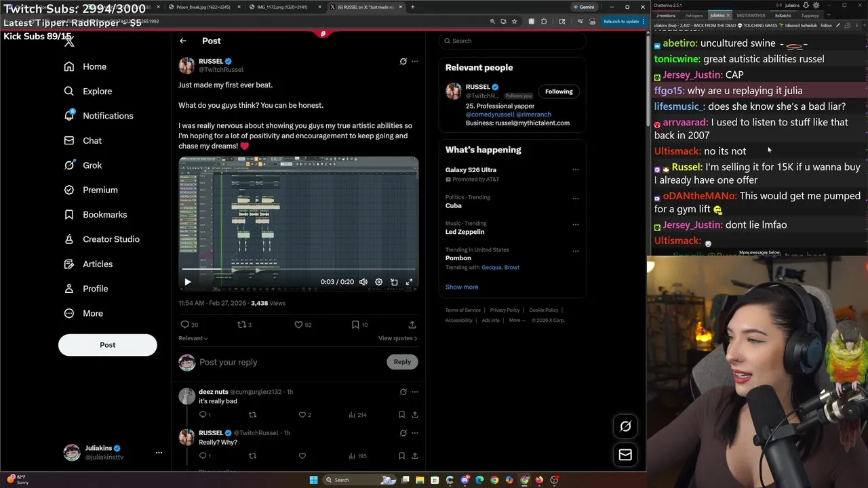The height and width of the screenshot is (488, 868).
Task: Open video settings gear icon
Action: click(378, 282)
